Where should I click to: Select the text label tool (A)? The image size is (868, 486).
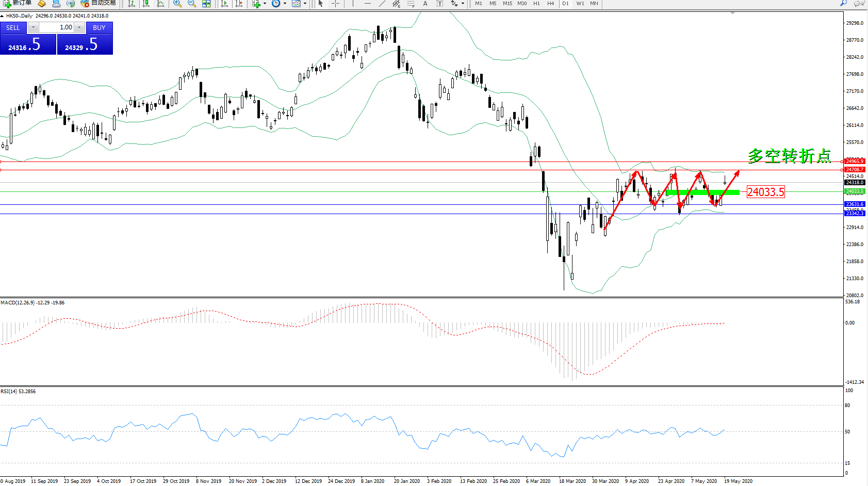point(425,4)
